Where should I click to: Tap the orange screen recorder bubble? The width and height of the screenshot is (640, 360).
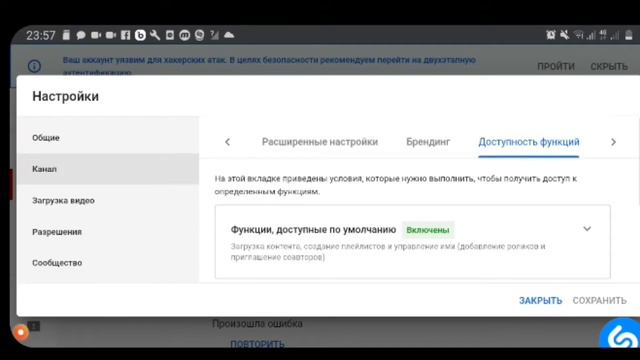(20, 332)
